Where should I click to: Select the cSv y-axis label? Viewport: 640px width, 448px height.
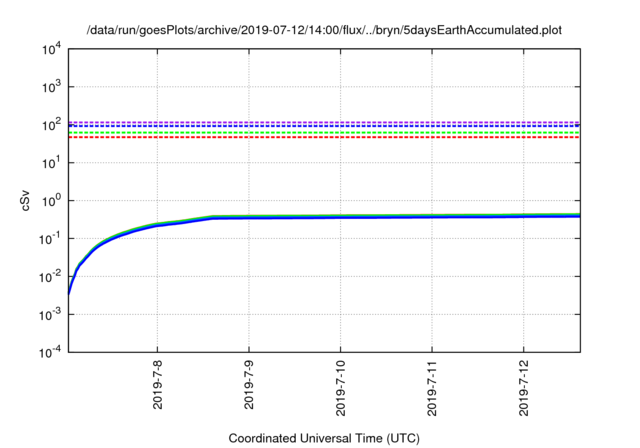[x=25, y=201]
